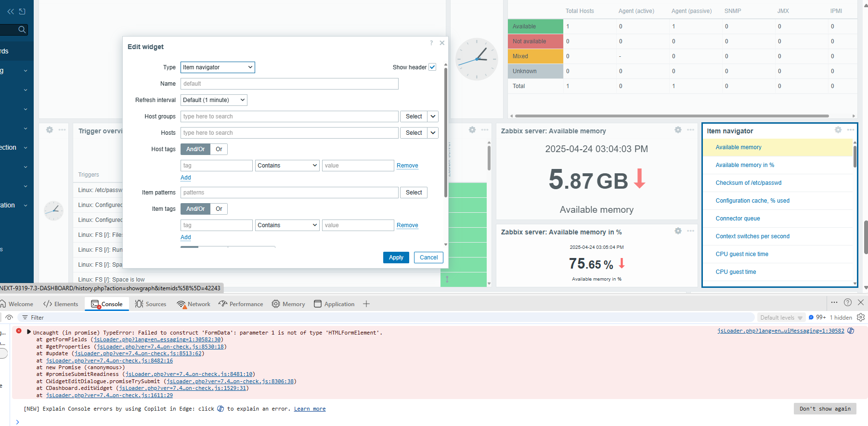This screenshot has width=868, height=426.
Task: Click Don't show again button
Action: tap(825, 409)
